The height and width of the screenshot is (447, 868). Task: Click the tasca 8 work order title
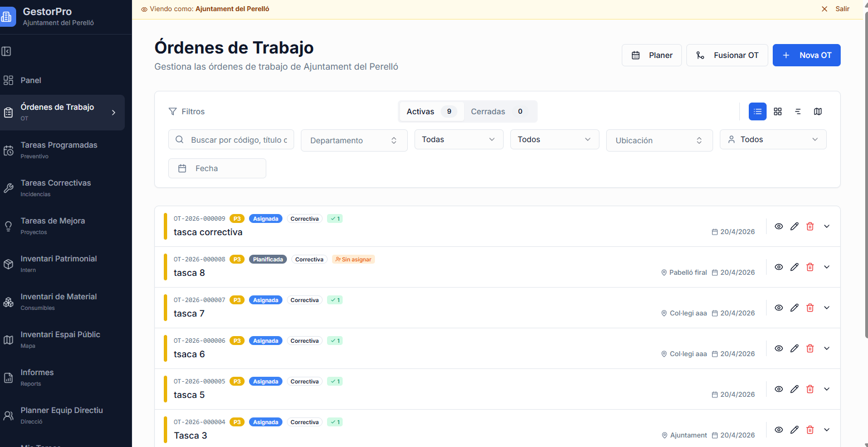(189, 273)
